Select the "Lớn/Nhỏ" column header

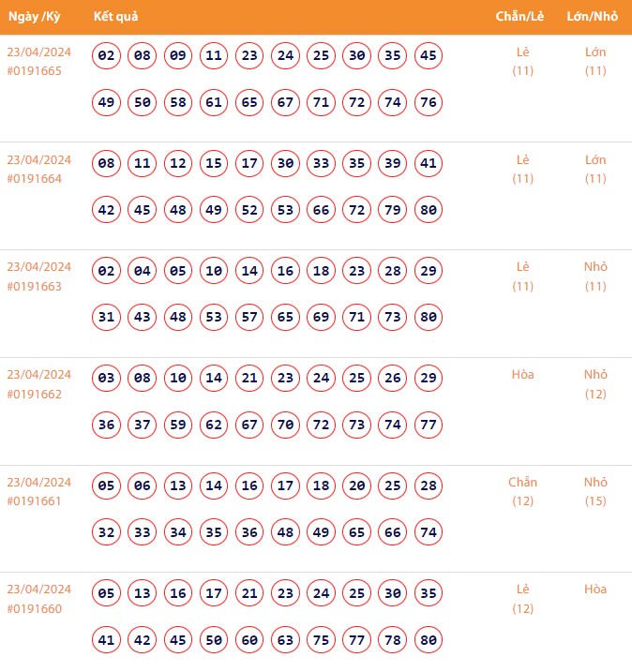[x=591, y=17]
